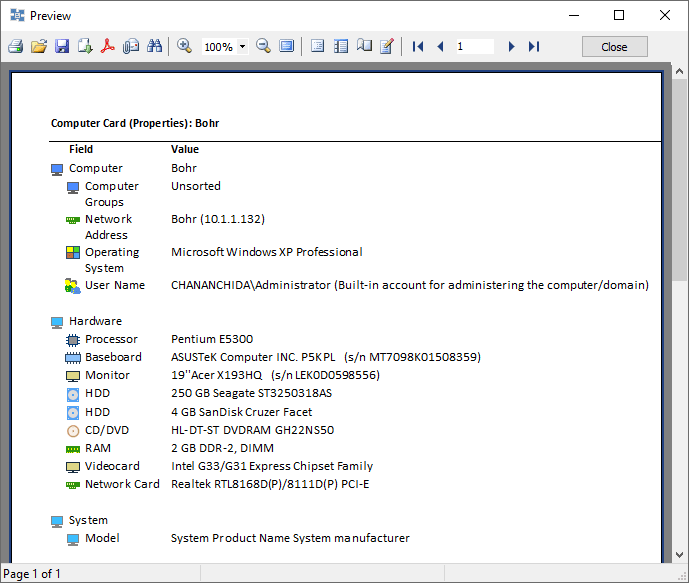The image size is (689, 583).
Task: Select '4 GB SanDisk Cruzer Facet' HDD value
Action: point(242,412)
